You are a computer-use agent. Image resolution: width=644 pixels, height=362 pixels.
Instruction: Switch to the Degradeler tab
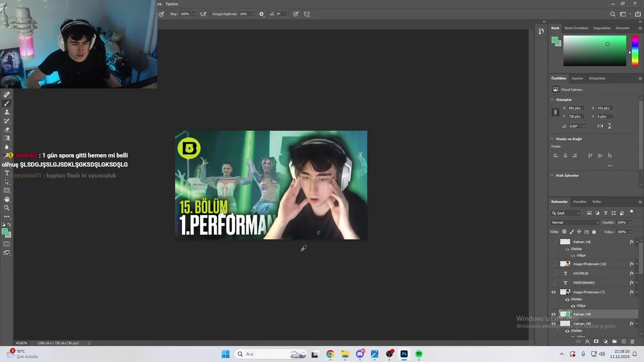[x=602, y=28]
